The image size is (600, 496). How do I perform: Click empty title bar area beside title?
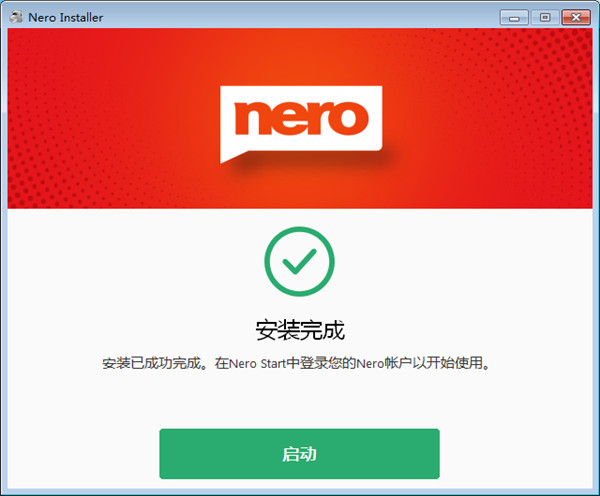coord(298,18)
